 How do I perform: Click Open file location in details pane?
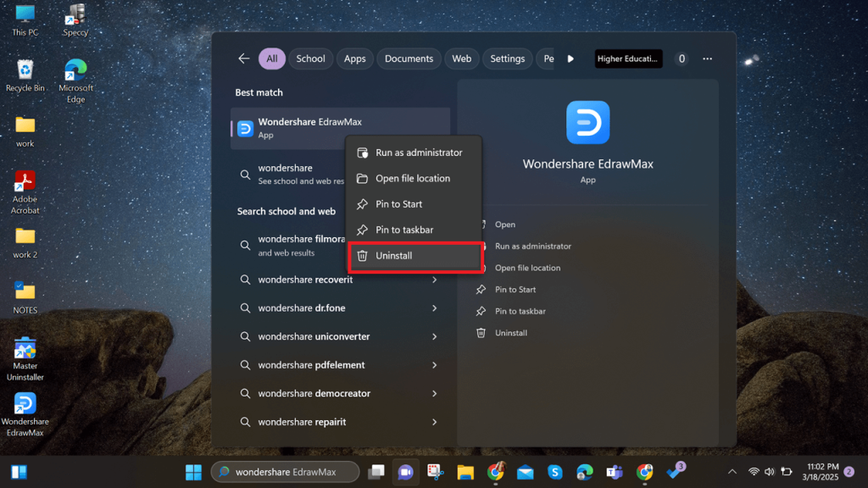(527, 268)
